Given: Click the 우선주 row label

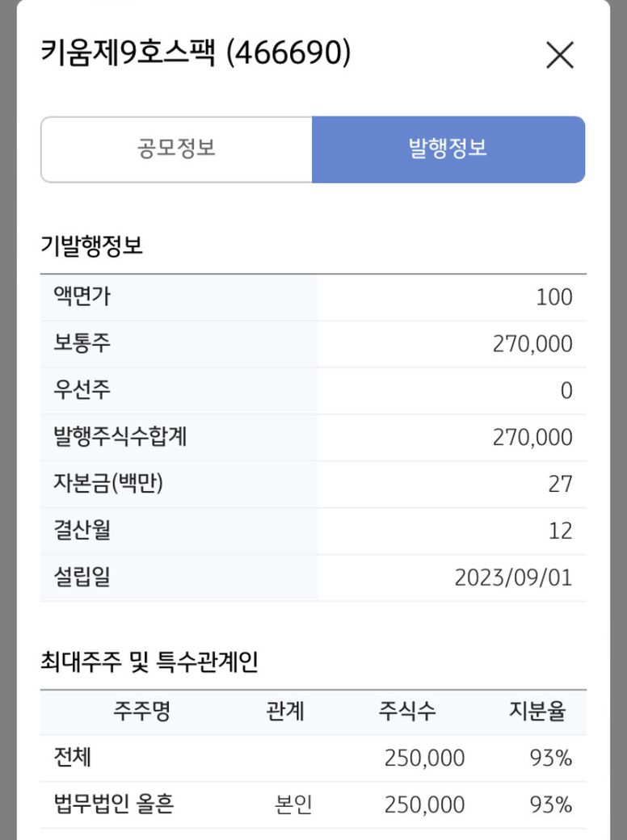Looking at the screenshot, I should (x=82, y=391).
